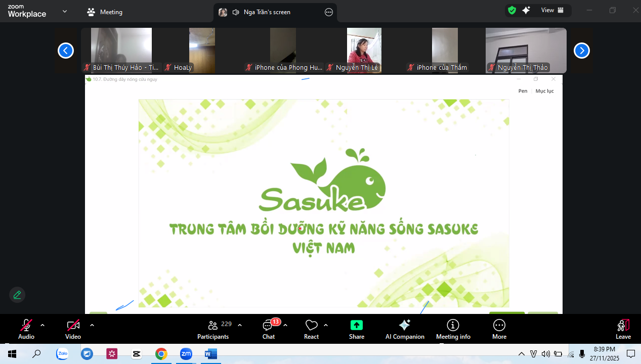This screenshot has height=364, width=641.
Task: Open the Participants list
Action: click(x=213, y=329)
